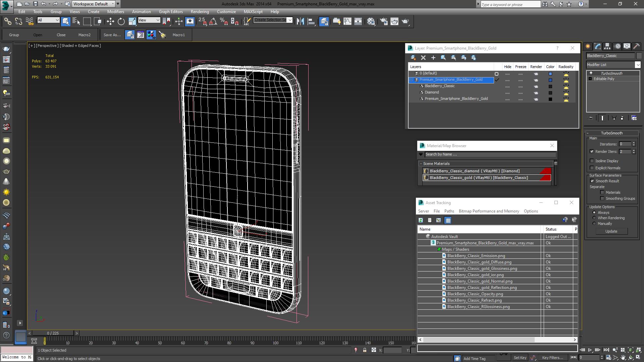The image size is (644, 362).
Task: Open Render Setup icon
Action: tap(384, 21)
